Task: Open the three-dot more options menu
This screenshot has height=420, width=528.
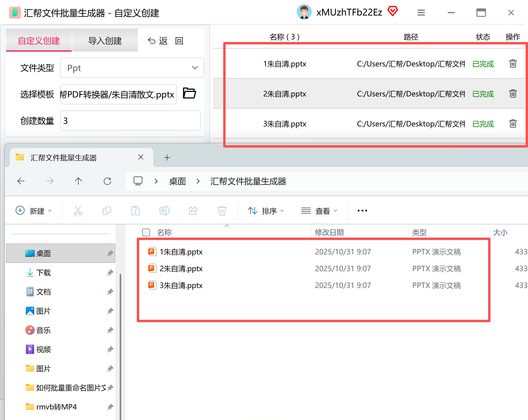Action: click(x=362, y=211)
